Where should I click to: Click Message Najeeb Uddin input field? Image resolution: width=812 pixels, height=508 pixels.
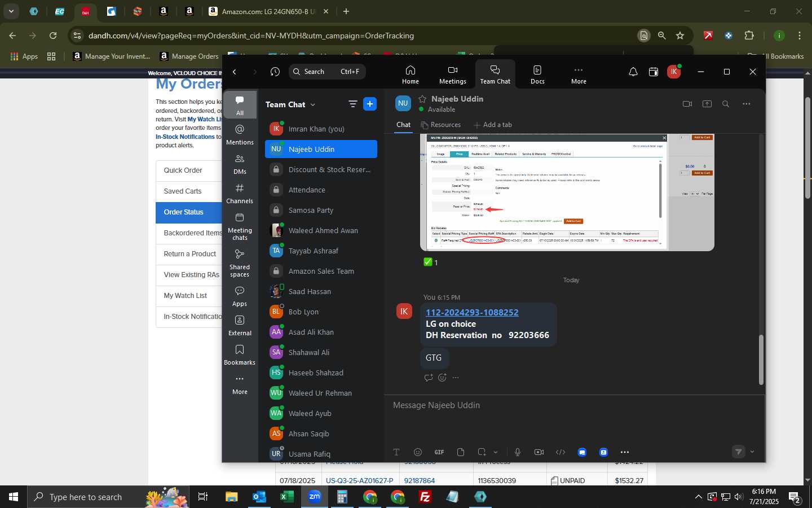(x=574, y=405)
